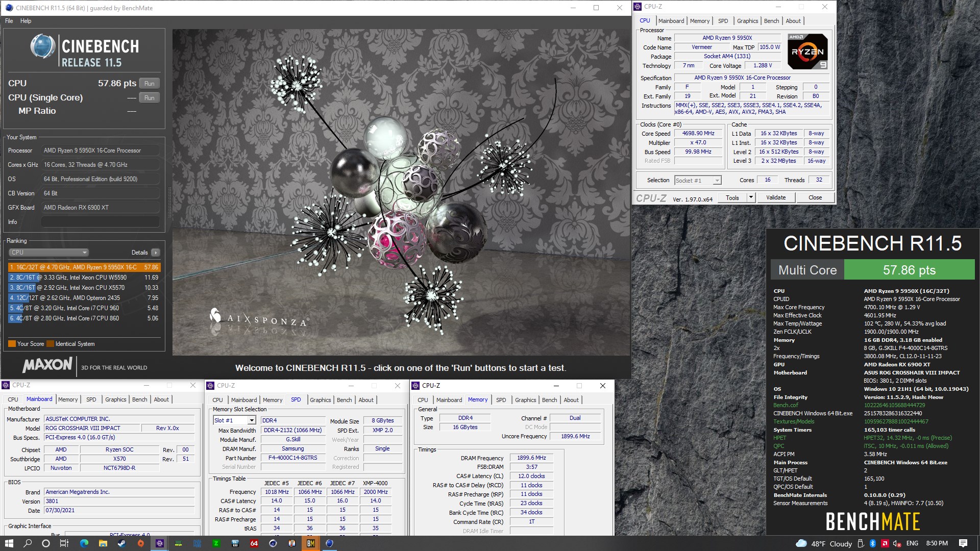Viewport: 980px width, 551px height.
Task: Click Part Number field F4-4000C14-8GTRS
Action: click(292, 458)
